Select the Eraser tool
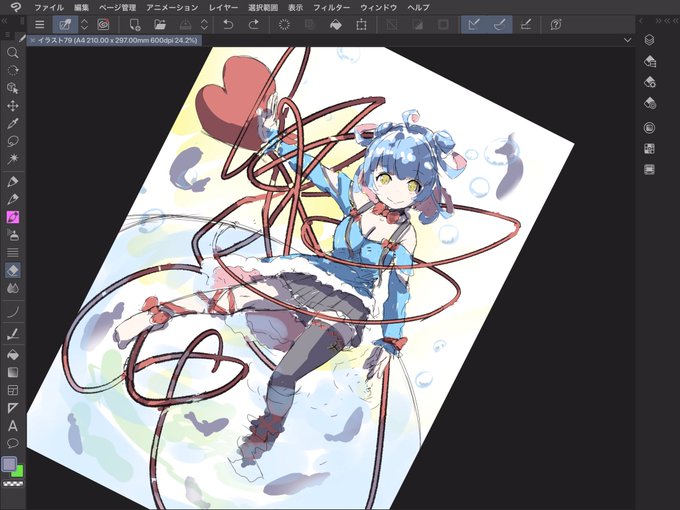This screenshot has height=510, width=680. [x=13, y=270]
